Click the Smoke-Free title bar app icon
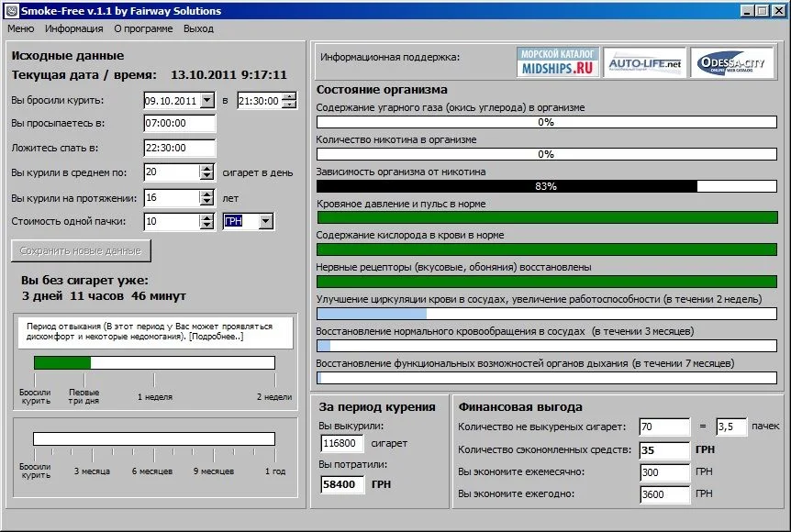This screenshot has width=791, height=532. pyautogui.click(x=9, y=11)
